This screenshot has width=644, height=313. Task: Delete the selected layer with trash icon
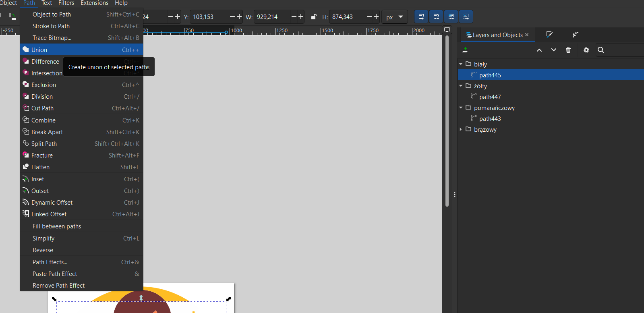click(x=568, y=50)
